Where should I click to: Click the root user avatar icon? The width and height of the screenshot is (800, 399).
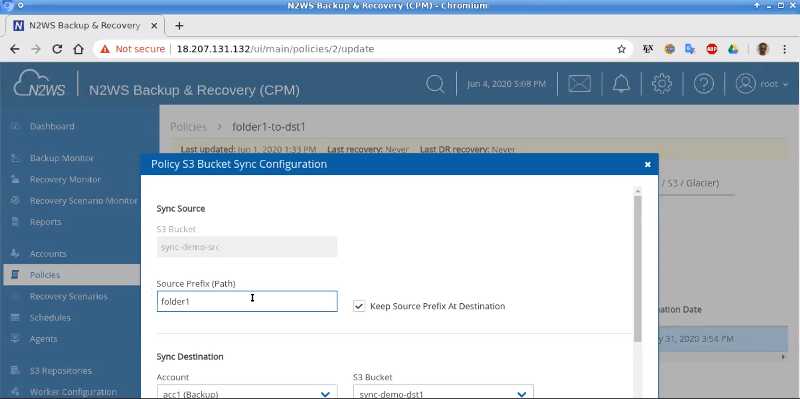(x=745, y=84)
